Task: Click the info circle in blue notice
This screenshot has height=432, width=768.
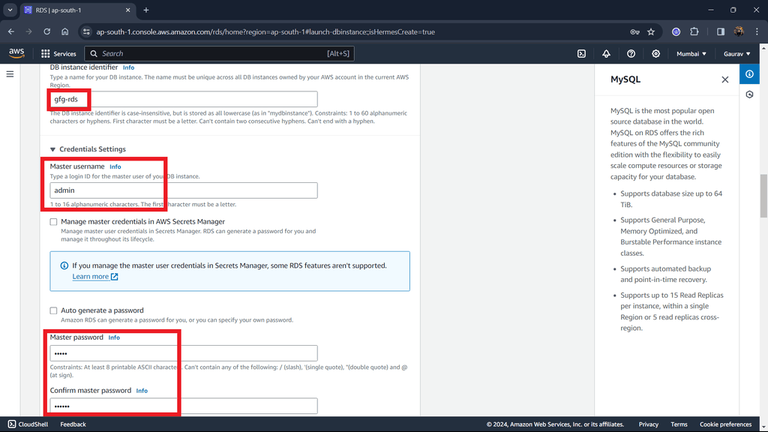Action: pos(64,265)
